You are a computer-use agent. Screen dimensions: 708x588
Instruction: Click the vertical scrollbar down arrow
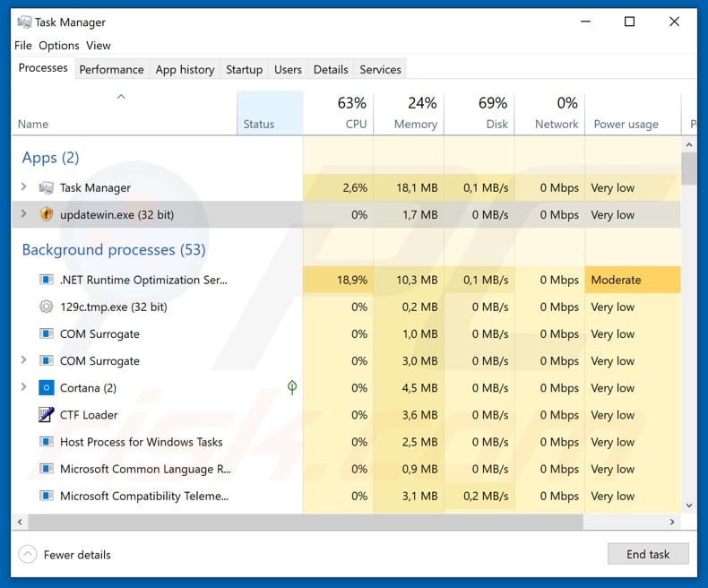(689, 506)
